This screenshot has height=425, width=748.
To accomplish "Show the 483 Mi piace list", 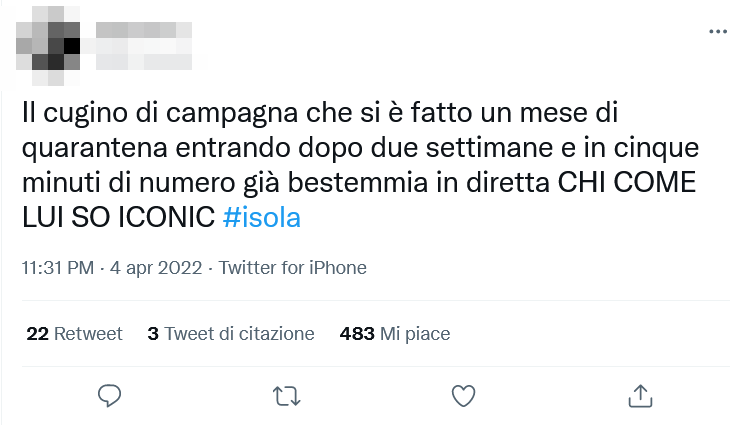I will pyautogui.click(x=394, y=334).
